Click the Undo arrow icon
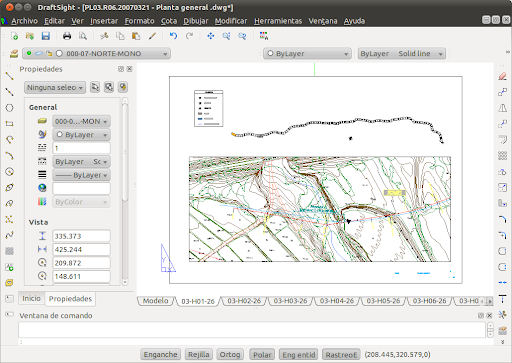 coord(173,36)
